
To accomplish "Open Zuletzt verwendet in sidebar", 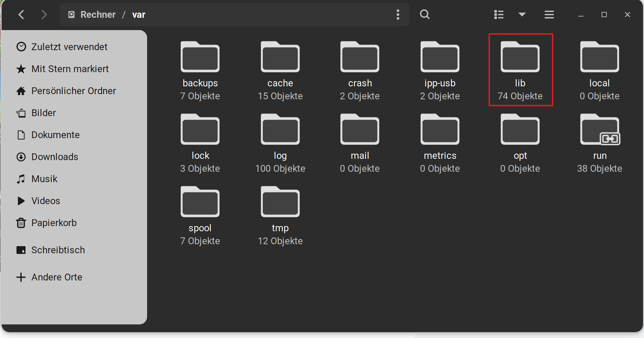I will click(x=69, y=47).
